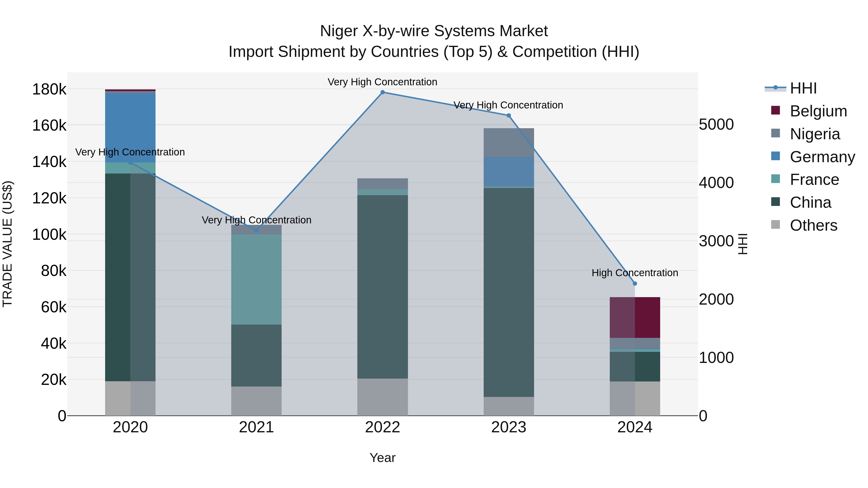Click the 2022 x-axis tick label
The height and width of the screenshot is (488, 868).
pyautogui.click(x=382, y=427)
